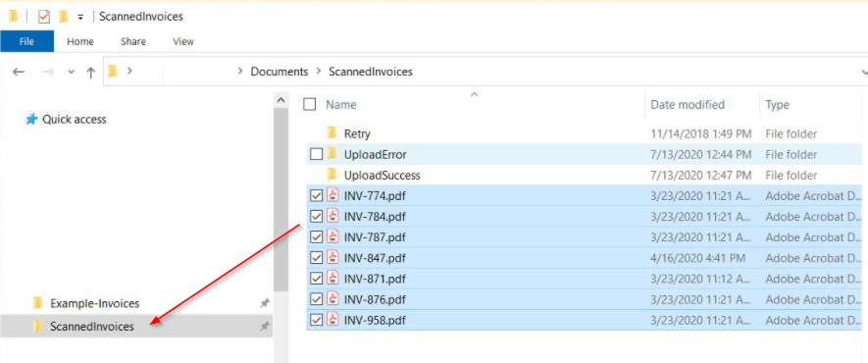The image size is (868, 363).
Task: Go forward with the Forward arrow
Action: click(48, 72)
